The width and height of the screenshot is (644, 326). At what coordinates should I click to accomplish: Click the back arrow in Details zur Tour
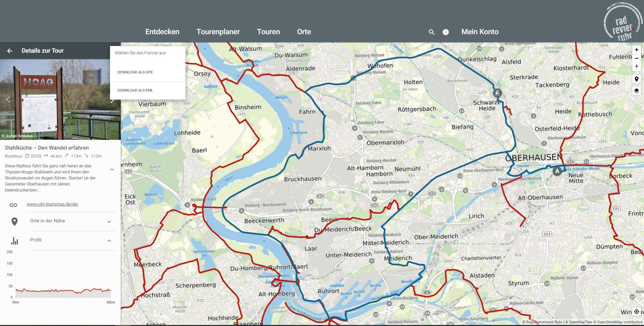10,51
